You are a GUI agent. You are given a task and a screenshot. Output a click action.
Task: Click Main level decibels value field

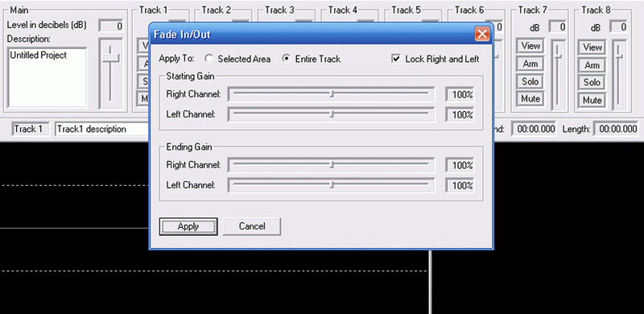[110, 26]
